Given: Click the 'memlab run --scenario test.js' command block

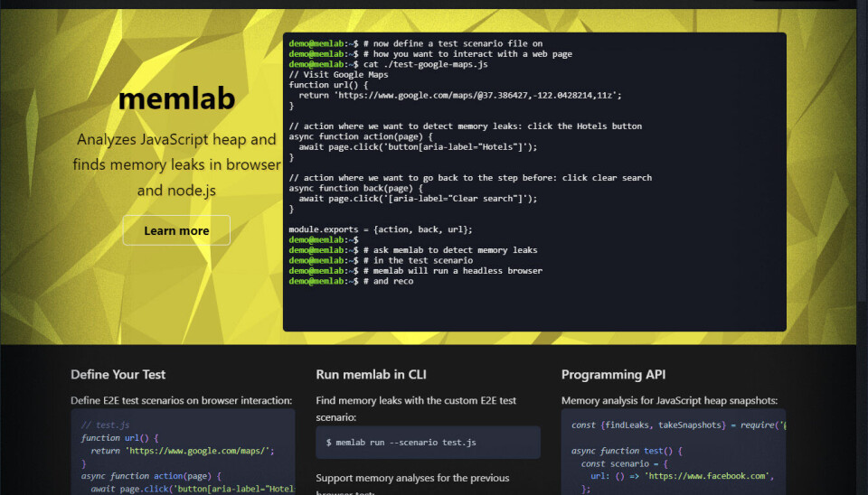Looking at the screenshot, I should pyautogui.click(x=428, y=443).
